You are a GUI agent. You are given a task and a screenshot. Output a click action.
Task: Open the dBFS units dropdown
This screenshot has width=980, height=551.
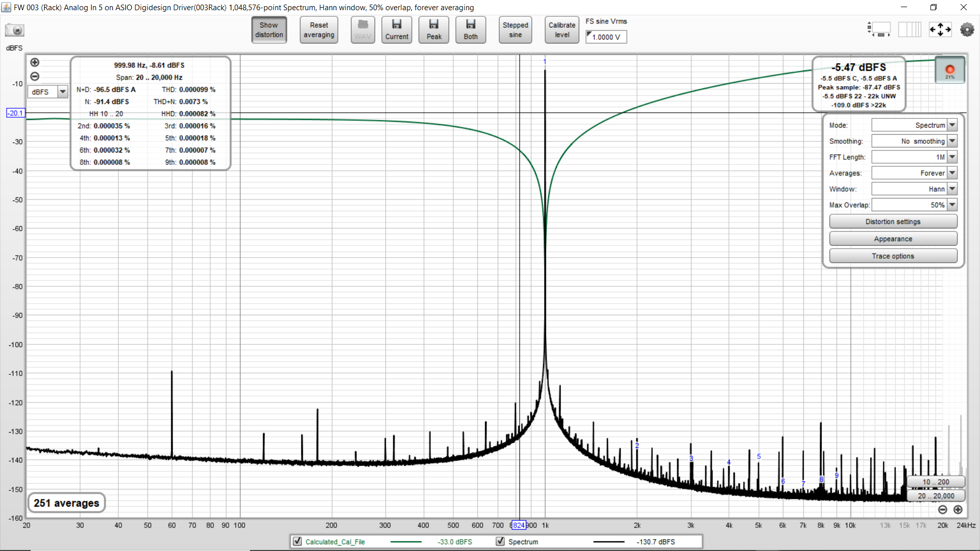(48, 92)
